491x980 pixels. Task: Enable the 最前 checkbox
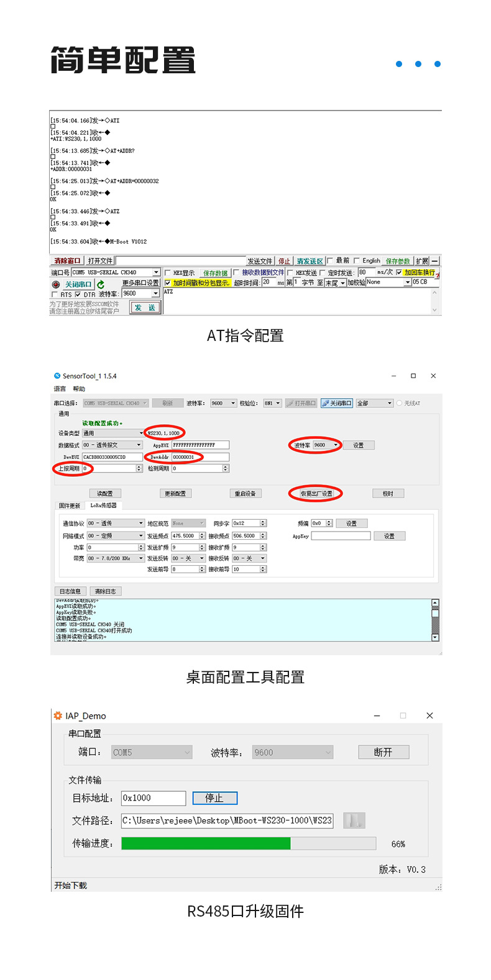(x=330, y=261)
